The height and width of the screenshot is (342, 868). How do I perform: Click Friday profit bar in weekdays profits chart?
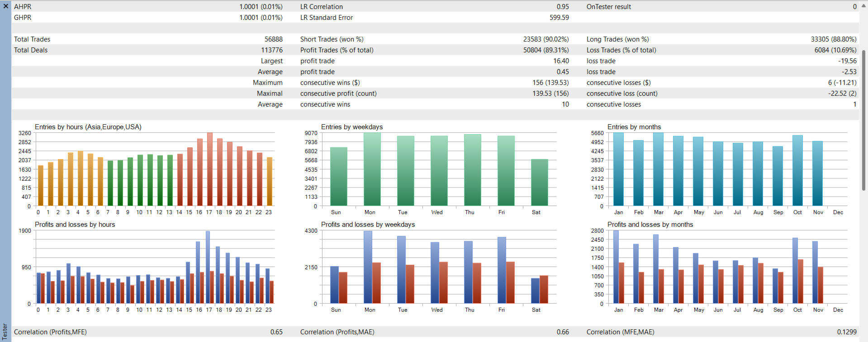[502, 270]
